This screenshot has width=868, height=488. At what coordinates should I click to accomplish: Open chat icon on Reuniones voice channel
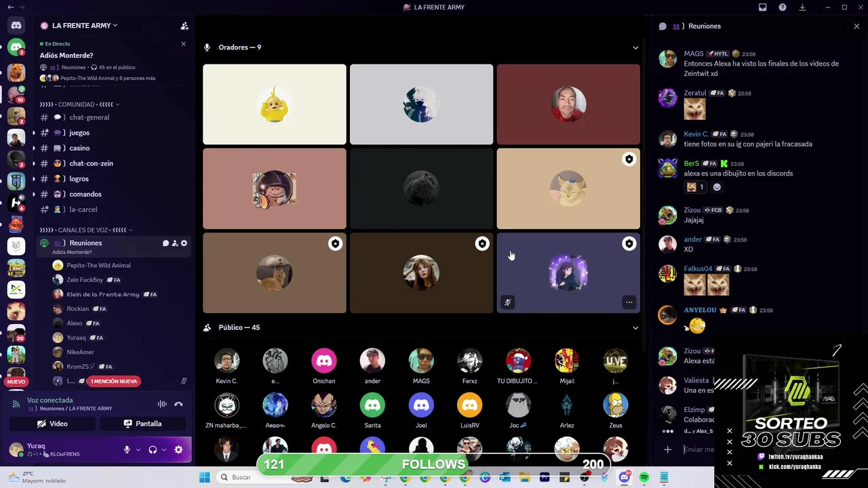click(x=165, y=243)
